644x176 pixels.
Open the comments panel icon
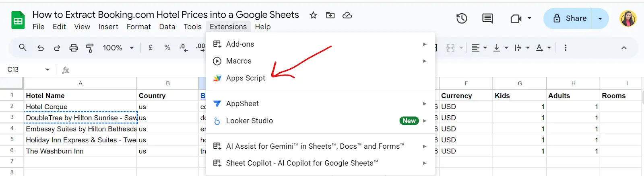tap(487, 18)
